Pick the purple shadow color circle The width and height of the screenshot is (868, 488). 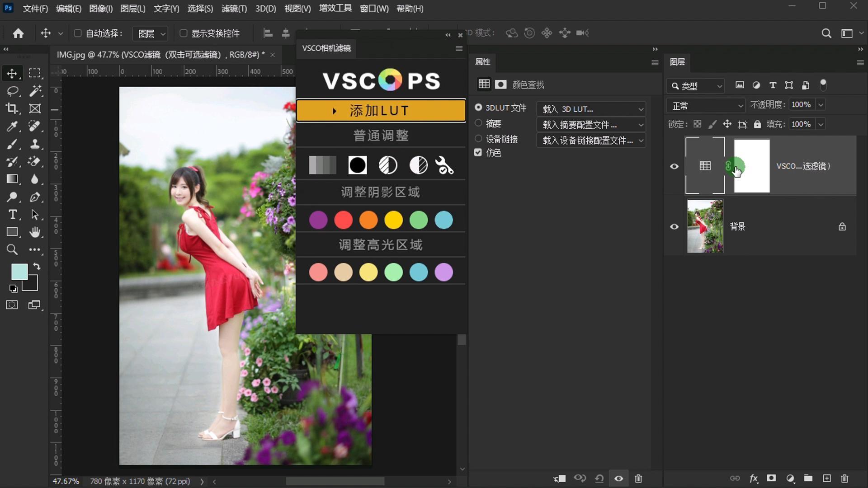click(318, 220)
